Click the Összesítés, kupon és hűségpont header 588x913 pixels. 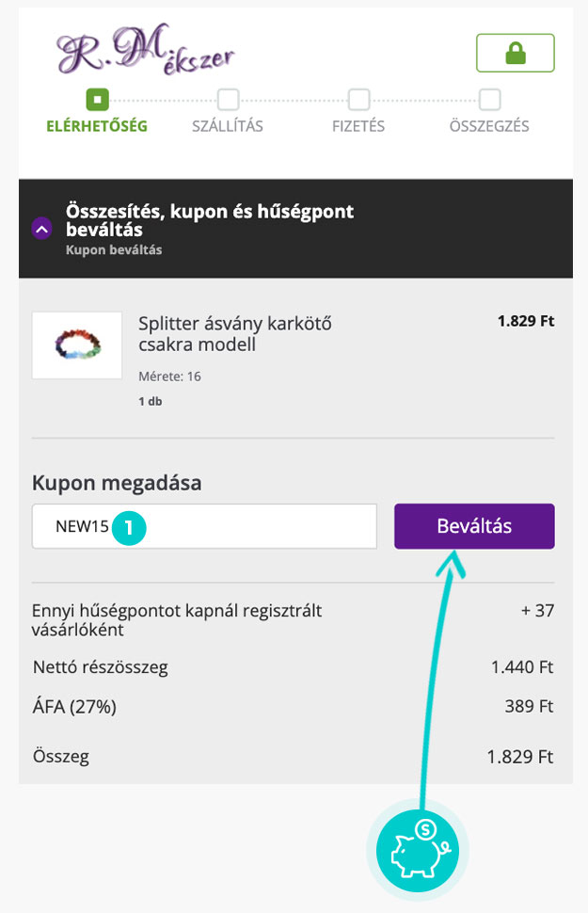click(x=210, y=220)
